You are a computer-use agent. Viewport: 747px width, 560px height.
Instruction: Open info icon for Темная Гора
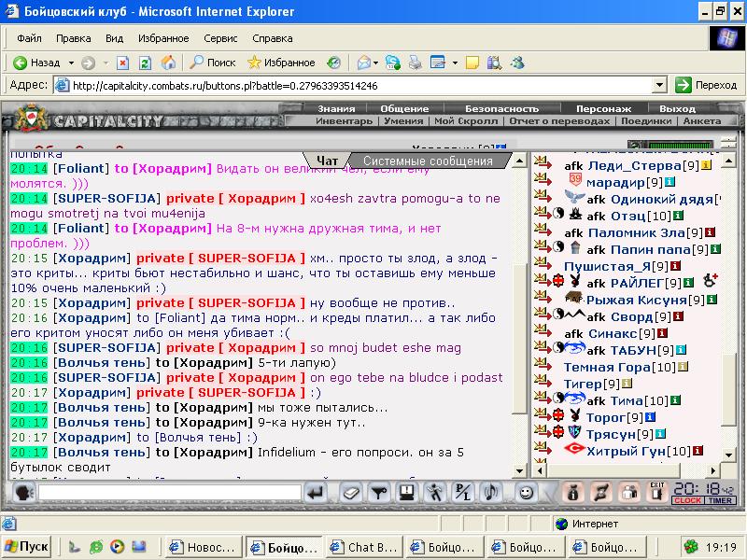tap(684, 367)
